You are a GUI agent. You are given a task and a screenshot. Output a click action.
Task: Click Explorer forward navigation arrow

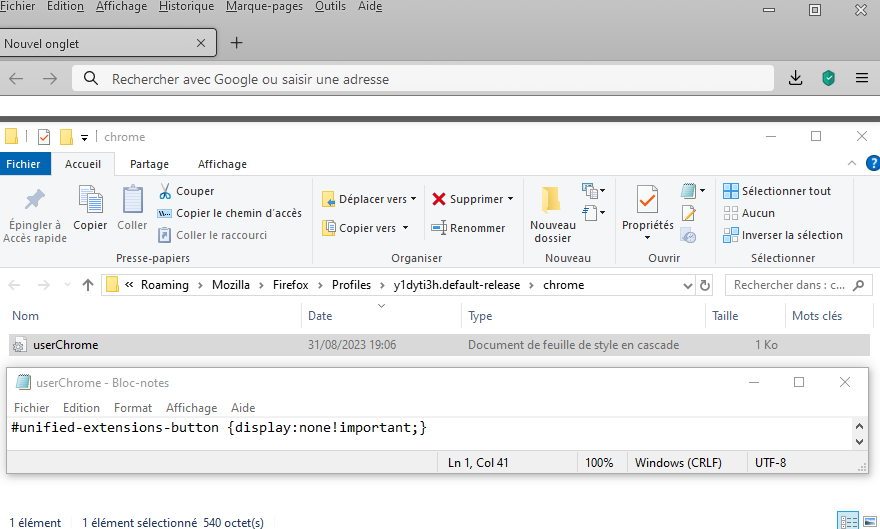click(43, 285)
